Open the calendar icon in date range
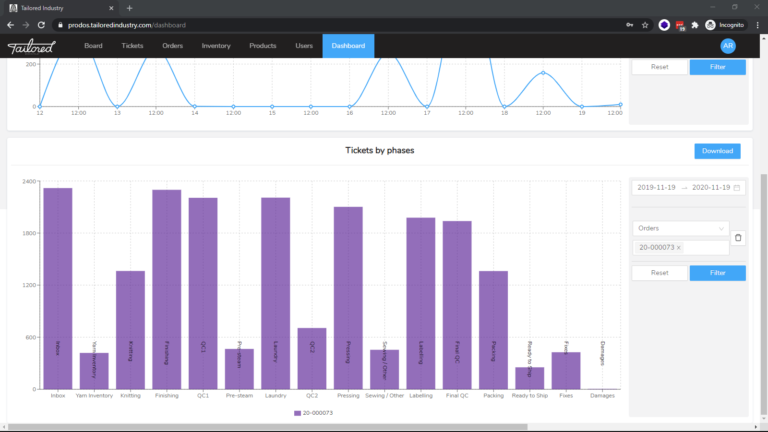Viewport: 768px width, 432px height. (x=737, y=188)
